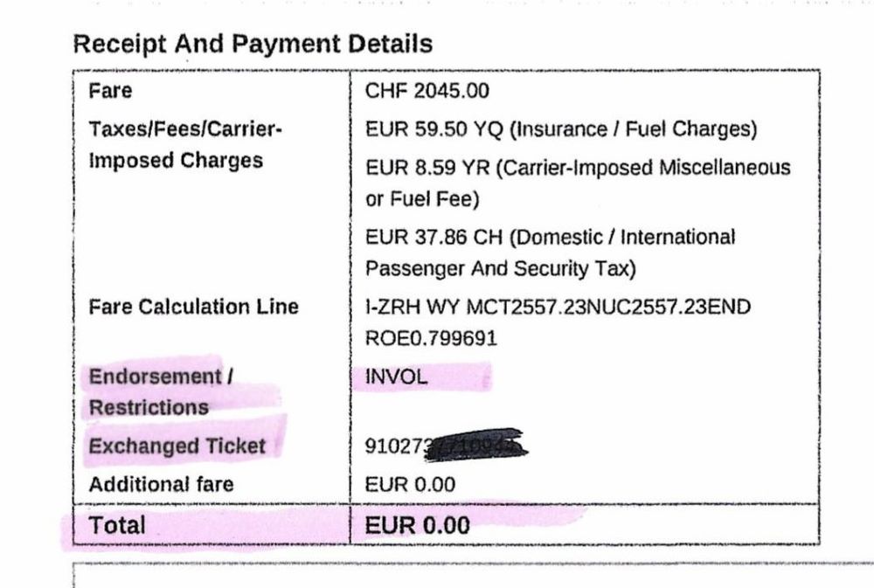Screen dimensions: 874x588
Task: Select the highlighted INVOL endorsement value
Action: click(x=397, y=377)
